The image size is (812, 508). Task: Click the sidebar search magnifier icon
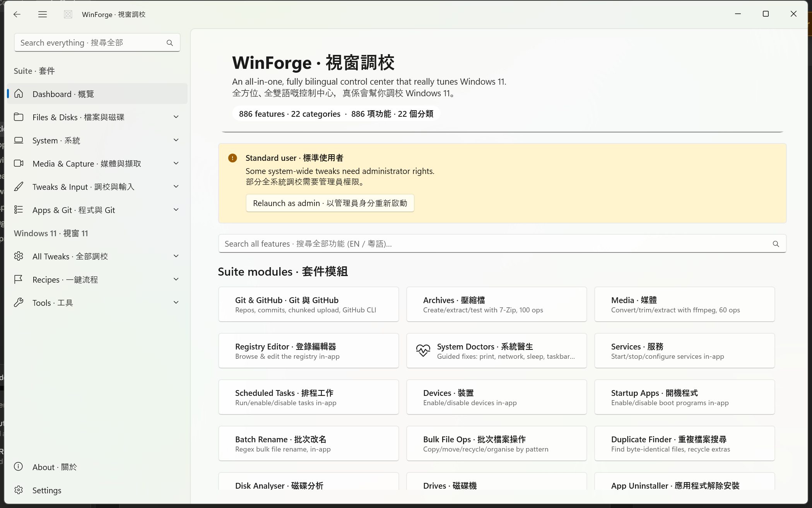coord(170,43)
